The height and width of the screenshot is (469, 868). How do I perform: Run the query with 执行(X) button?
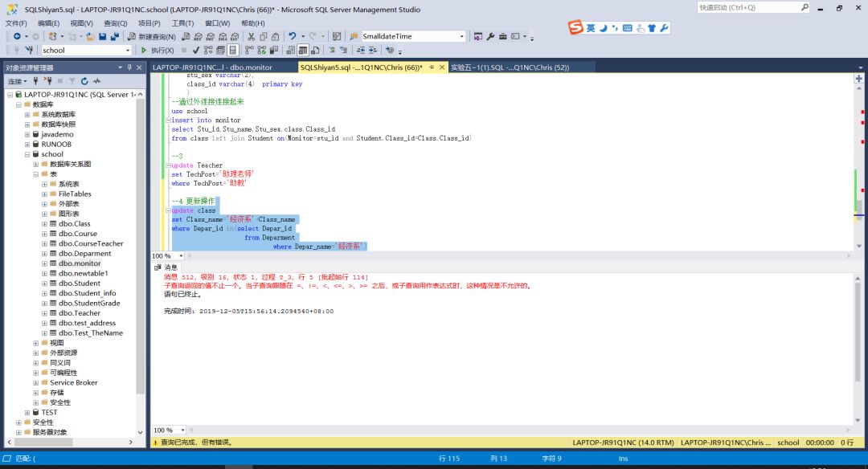158,51
